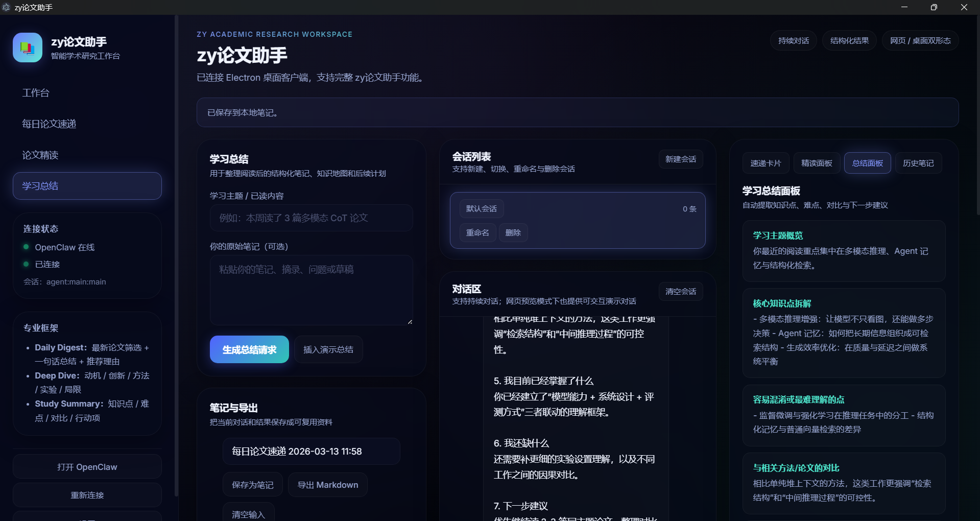Image resolution: width=980 pixels, height=521 pixels.
Task: Click the 重新连接 button
Action: pyautogui.click(x=87, y=495)
